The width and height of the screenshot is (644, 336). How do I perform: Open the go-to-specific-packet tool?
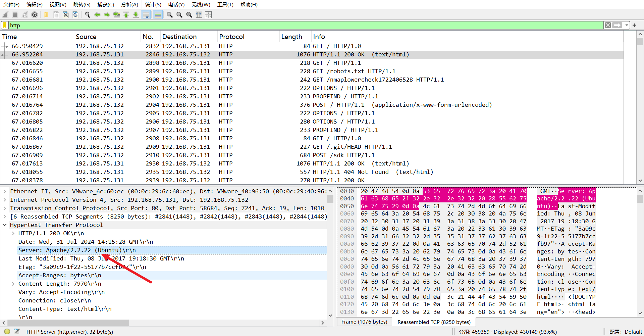(x=117, y=15)
